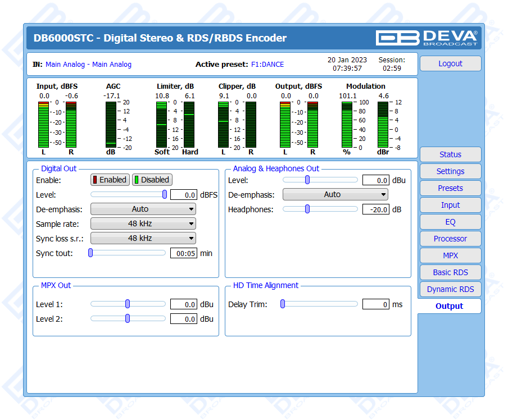
Task: Switch to the Status tab
Action: (450, 154)
